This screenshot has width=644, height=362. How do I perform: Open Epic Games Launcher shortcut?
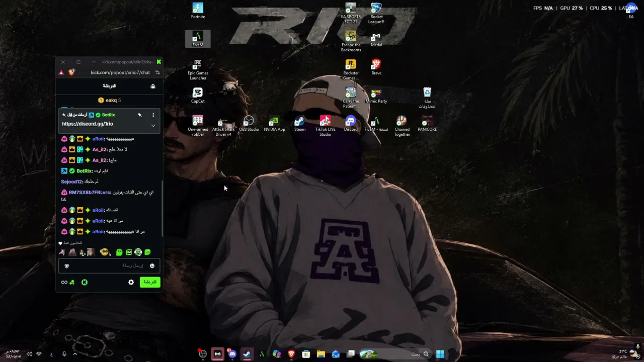[198, 70]
